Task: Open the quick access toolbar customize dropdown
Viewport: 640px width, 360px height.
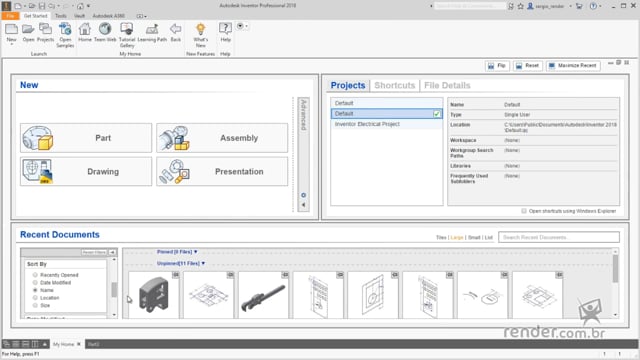Action: [x=89, y=6]
